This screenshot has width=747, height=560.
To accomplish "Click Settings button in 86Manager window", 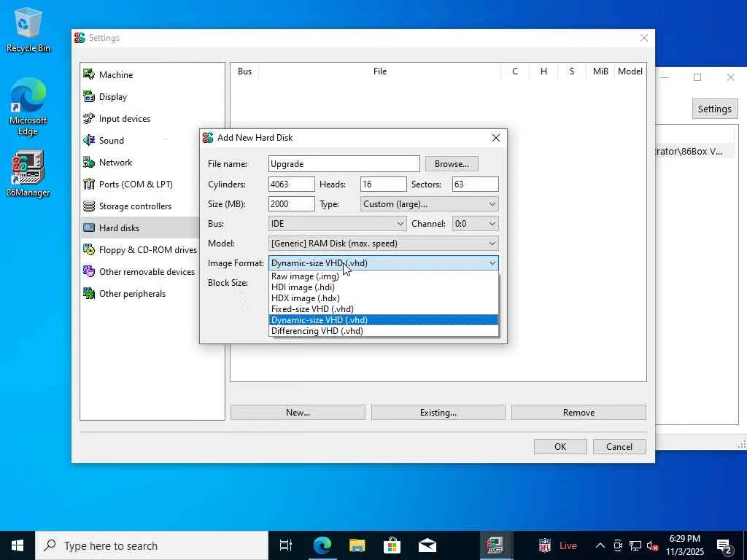I will [x=715, y=109].
